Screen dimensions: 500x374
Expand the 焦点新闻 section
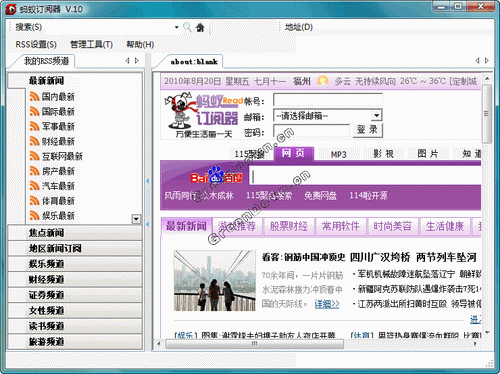point(75,233)
